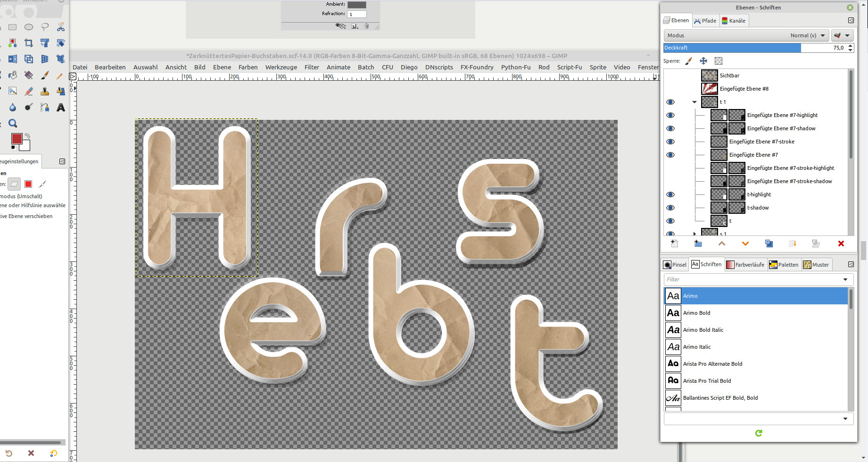Screen dimensions: 868x462
Task: Open the Farben menu
Action: coord(248,67)
